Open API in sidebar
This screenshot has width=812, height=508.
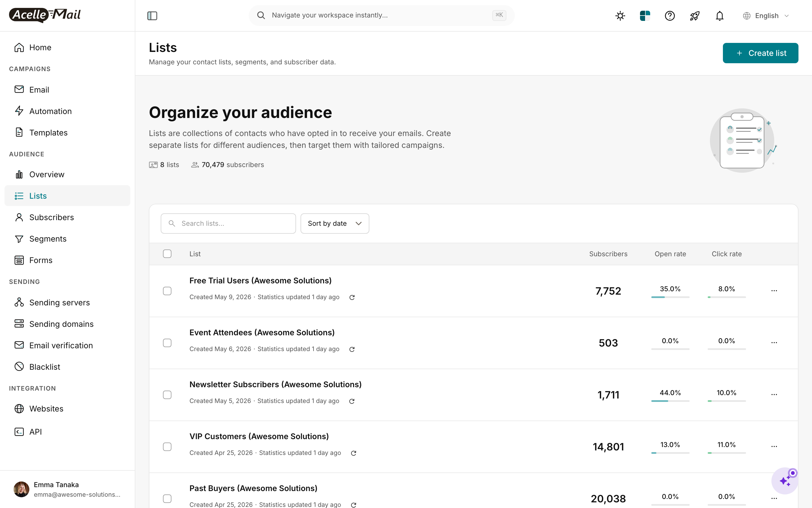[67, 432]
